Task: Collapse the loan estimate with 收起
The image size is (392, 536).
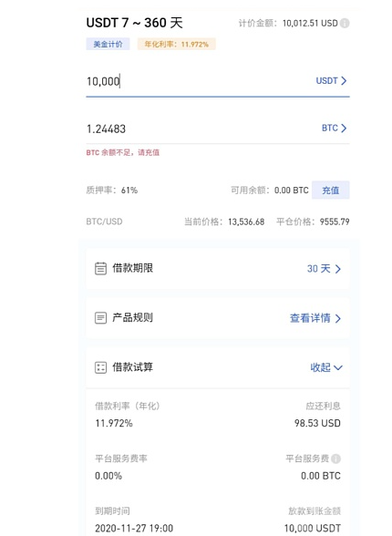Action: coord(326,367)
